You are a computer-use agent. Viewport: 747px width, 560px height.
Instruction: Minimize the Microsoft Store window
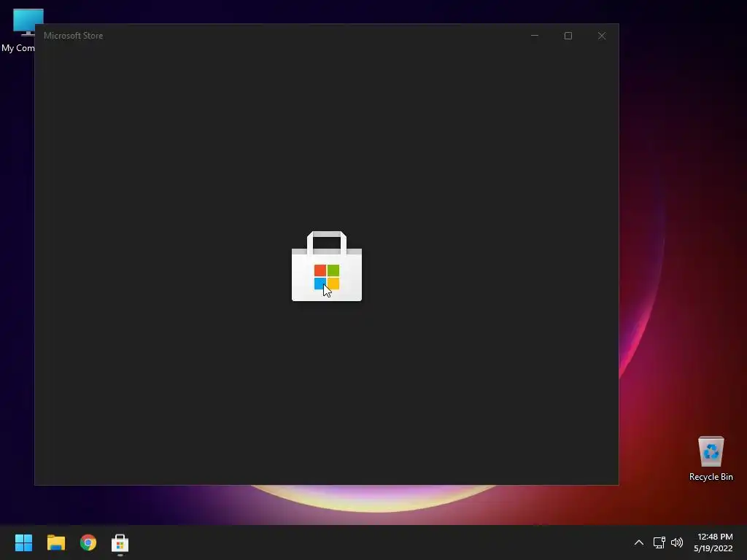tap(535, 36)
